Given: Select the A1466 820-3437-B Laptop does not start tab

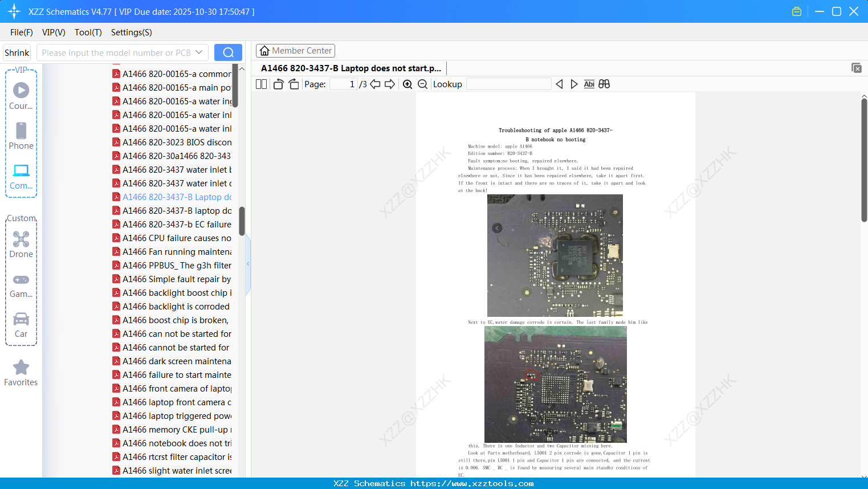Looking at the screenshot, I should (x=351, y=68).
